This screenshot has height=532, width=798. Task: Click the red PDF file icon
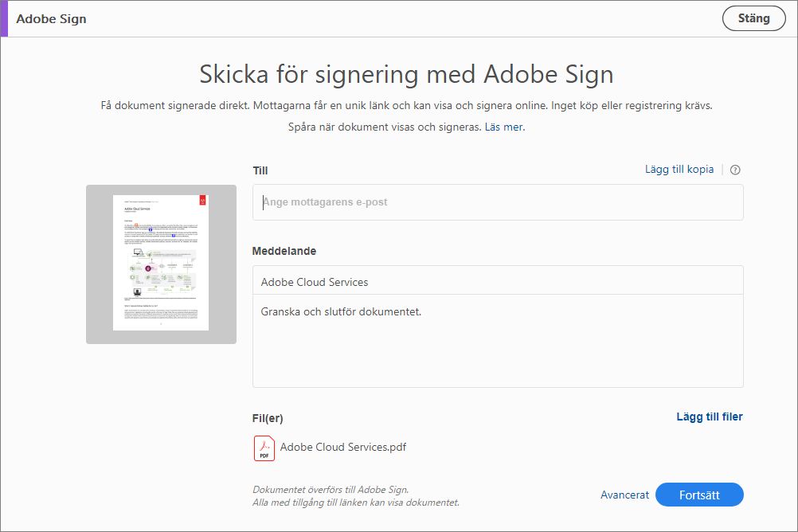click(264, 448)
